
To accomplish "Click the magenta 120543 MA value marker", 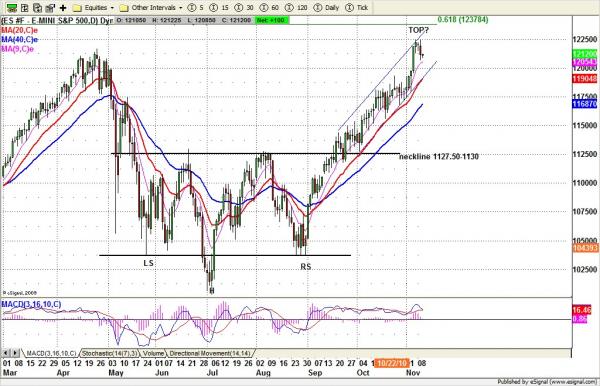I will pyautogui.click(x=584, y=62).
